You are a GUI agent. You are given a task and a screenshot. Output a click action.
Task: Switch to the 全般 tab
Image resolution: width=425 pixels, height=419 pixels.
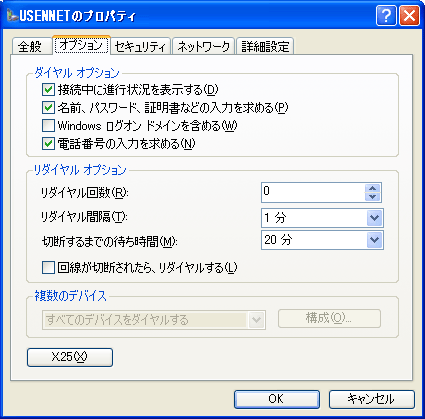pyautogui.click(x=30, y=46)
